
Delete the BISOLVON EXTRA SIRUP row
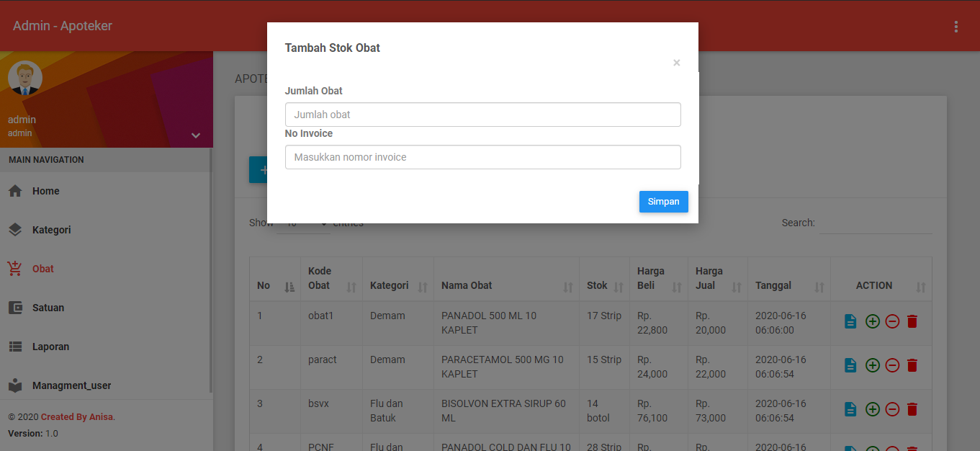912,409
